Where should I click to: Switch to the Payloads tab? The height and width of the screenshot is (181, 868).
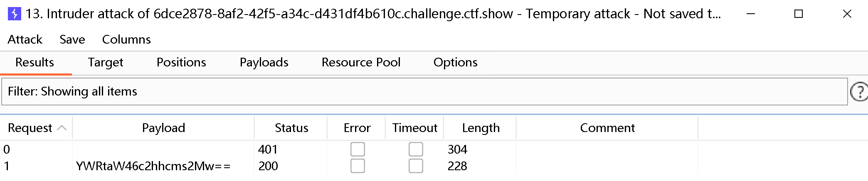click(x=264, y=62)
